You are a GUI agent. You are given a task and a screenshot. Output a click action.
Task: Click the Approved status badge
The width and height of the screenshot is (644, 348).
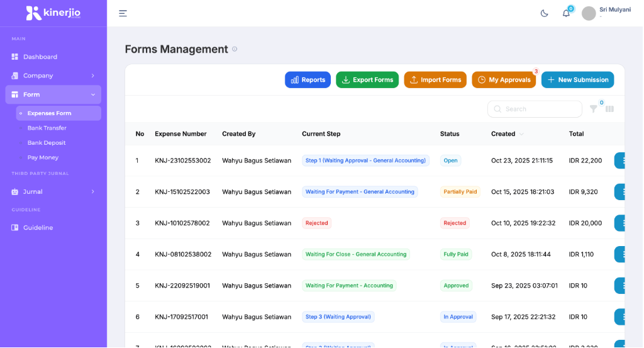(x=456, y=285)
